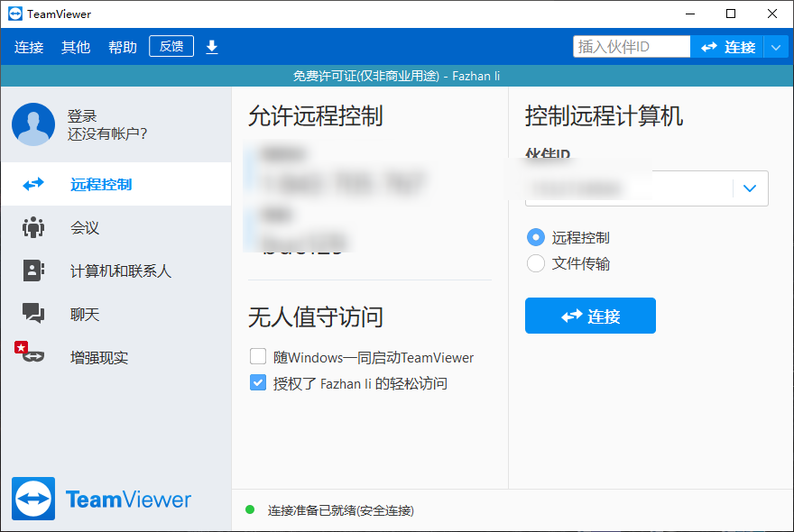Click the top bar 连接 button

[x=727, y=47]
